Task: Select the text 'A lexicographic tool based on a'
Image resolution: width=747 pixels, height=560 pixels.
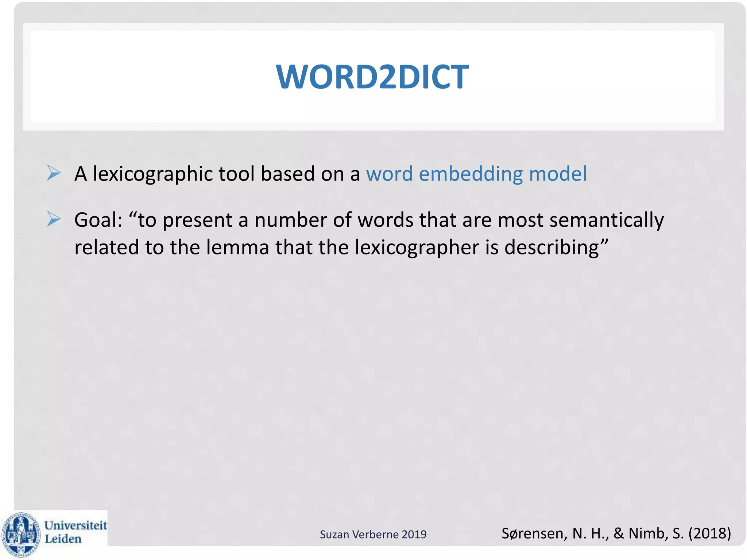Action: (217, 174)
